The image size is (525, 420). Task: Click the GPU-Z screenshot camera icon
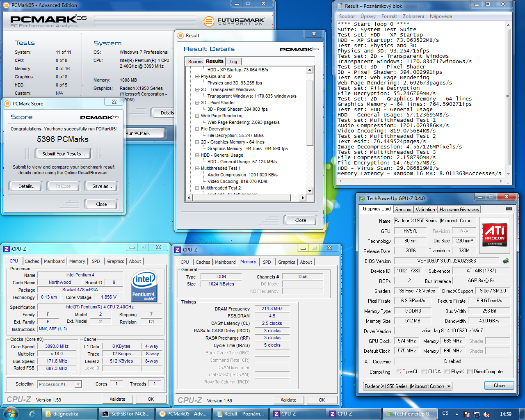click(509, 209)
